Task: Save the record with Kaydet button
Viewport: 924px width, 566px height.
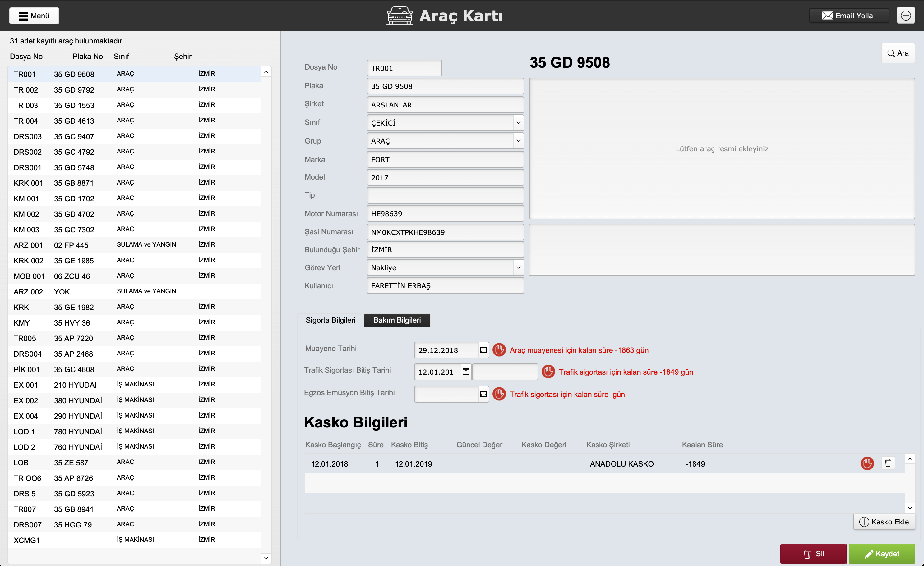Action: pos(882,554)
